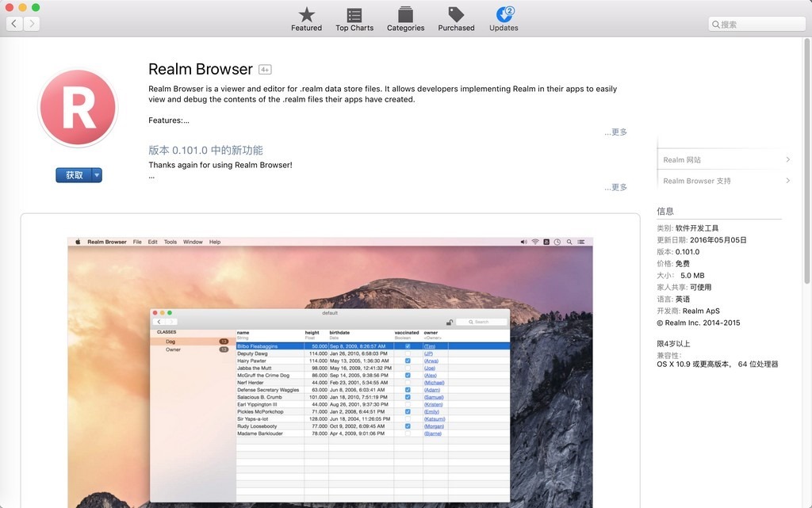Viewport: 812px width, 508px height.
Task: Go forward with the forward arrow
Action: coord(32,23)
